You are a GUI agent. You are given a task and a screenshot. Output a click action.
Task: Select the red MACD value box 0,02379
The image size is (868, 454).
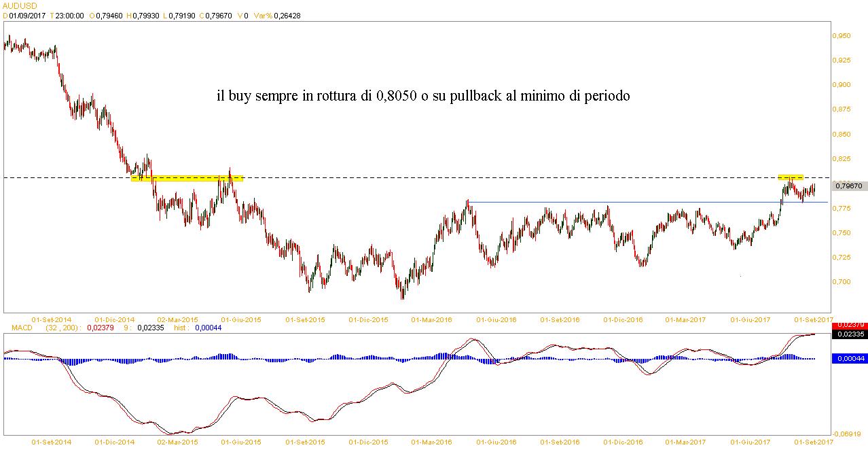tap(848, 326)
